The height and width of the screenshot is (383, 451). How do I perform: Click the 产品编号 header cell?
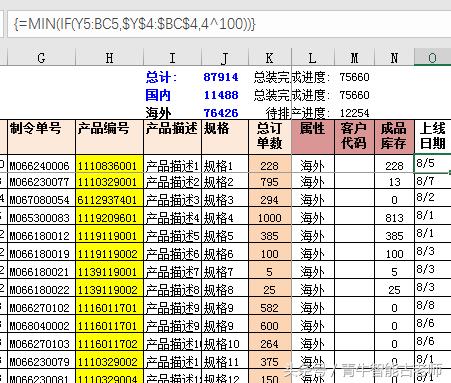(109, 137)
